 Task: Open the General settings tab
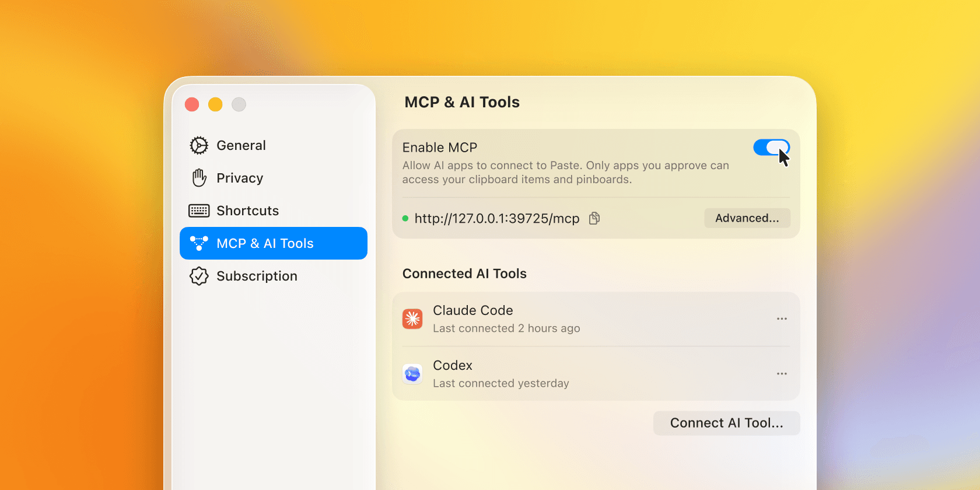pyautogui.click(x=274, y=145)
